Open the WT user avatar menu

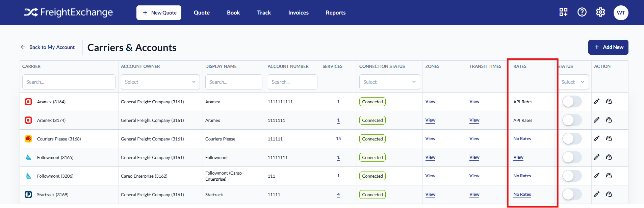click(621, 13)
